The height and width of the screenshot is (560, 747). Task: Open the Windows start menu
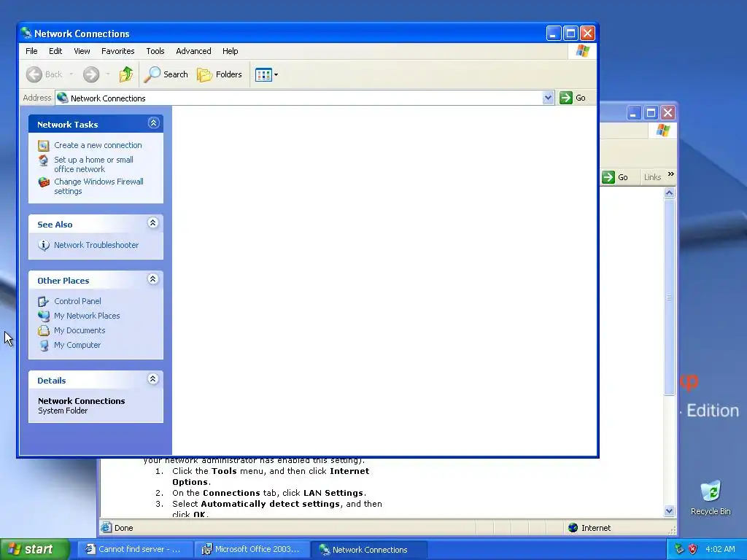(x=34, y=550)
